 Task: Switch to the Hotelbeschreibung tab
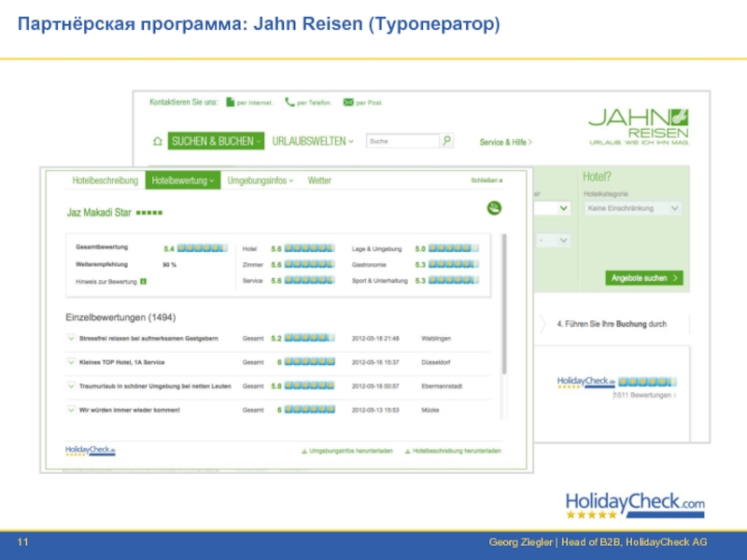pos(106,180)
